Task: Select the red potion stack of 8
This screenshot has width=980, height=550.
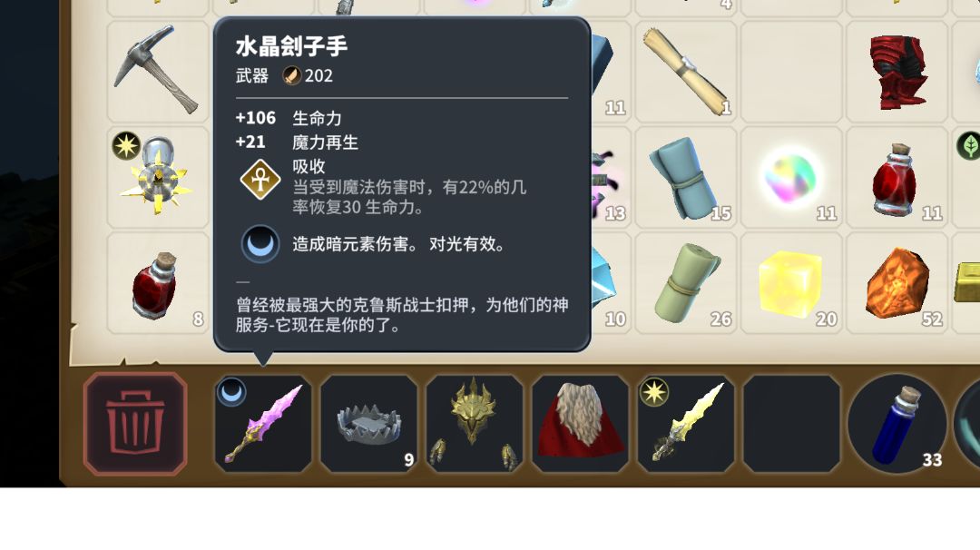Action: coord(158,282)
